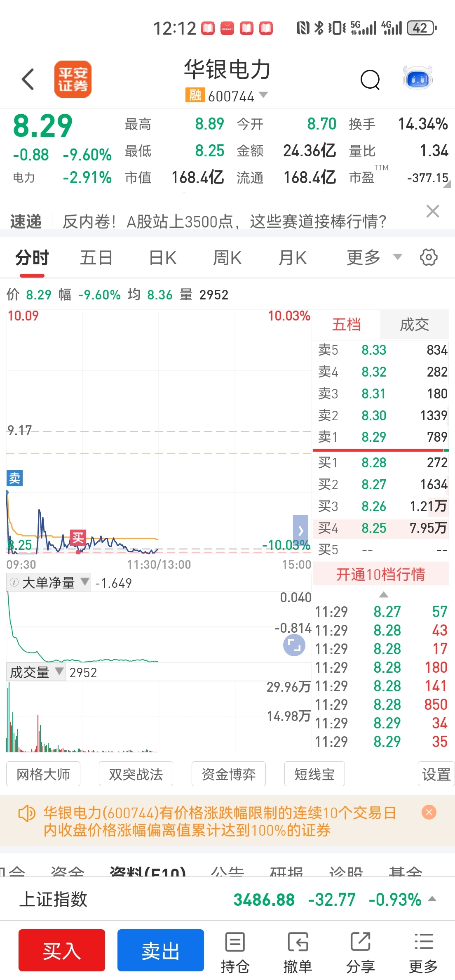Screen dimensions: 455x980
Task: Tap the NFC status icon
Action: point(303,28)
